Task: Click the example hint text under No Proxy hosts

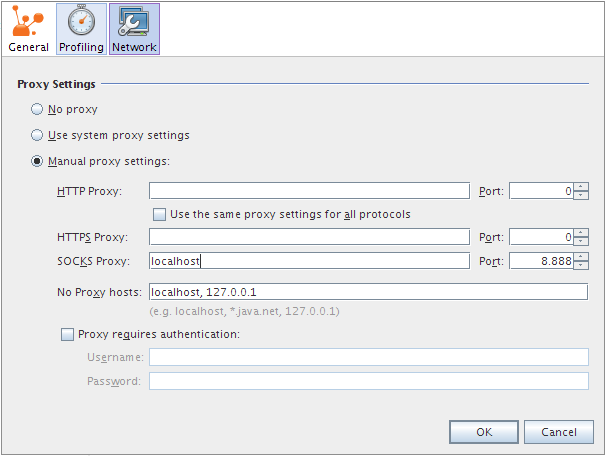Action: pos(244,311)
